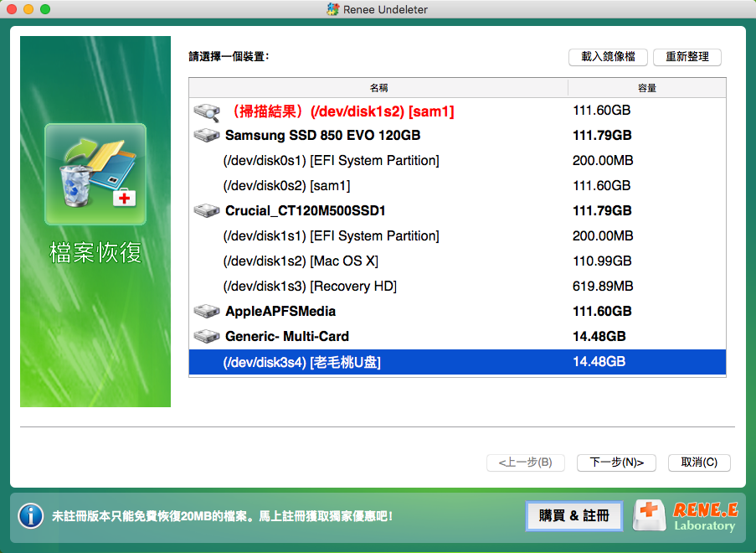The width and height of the screenshot is (756, 553).
Task: Select Crucial_CT120M500SSD1 device row
Action: [457, 211]
